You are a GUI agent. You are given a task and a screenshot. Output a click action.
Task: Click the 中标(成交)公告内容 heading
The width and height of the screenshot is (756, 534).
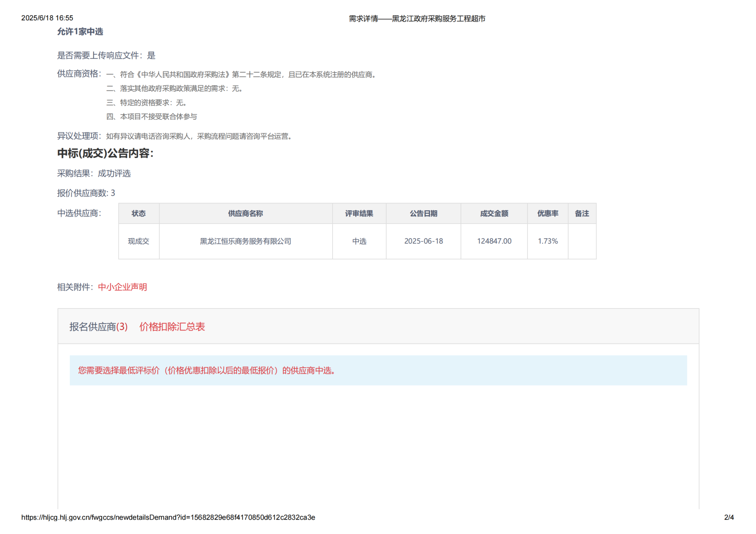pos(105,153)
